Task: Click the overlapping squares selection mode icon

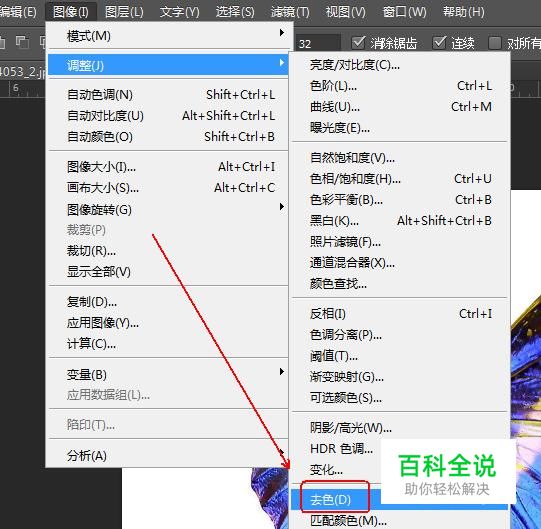Action: coord(22,42)
